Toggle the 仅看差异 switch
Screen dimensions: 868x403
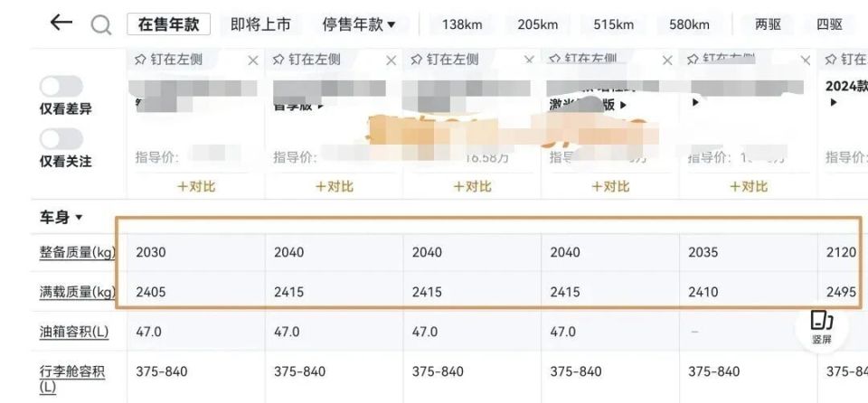61,87
